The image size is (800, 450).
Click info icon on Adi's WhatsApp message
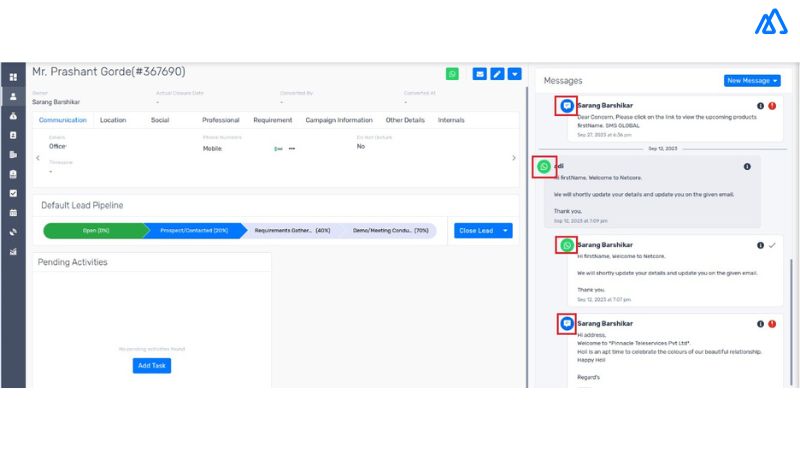pyautogui.click(x=747, y=167)
